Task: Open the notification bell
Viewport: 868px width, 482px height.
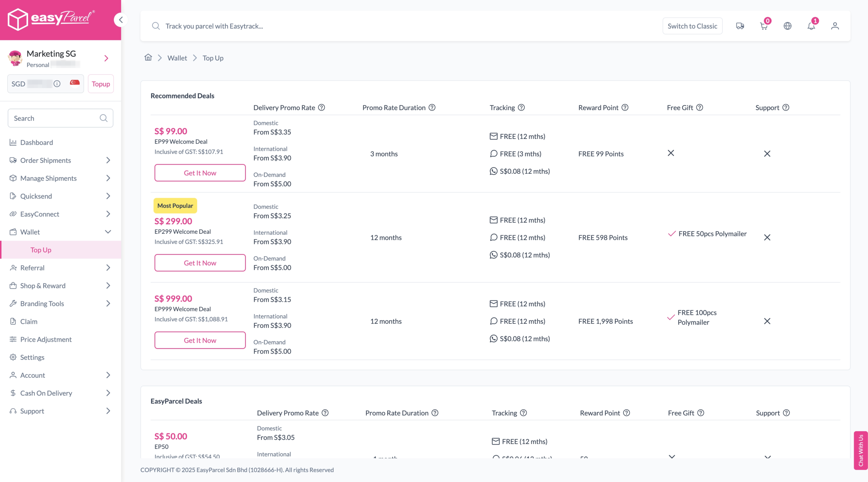Action: [811, 26]
